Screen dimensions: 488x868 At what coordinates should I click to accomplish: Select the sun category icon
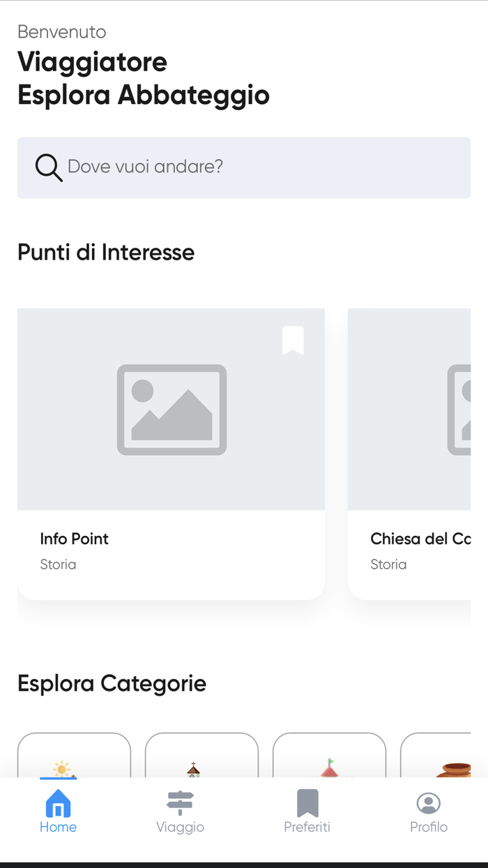(x=63, y=768)
